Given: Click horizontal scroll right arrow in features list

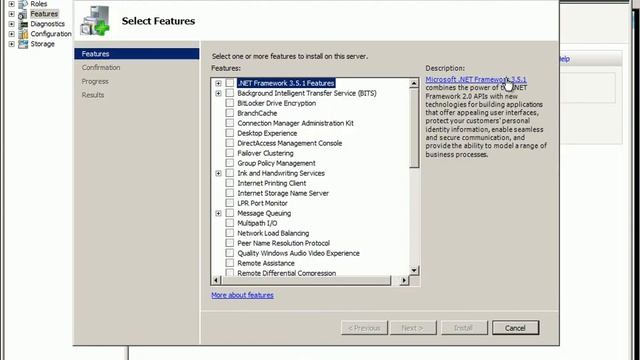Looking at the screenshot, I should 404,280.
